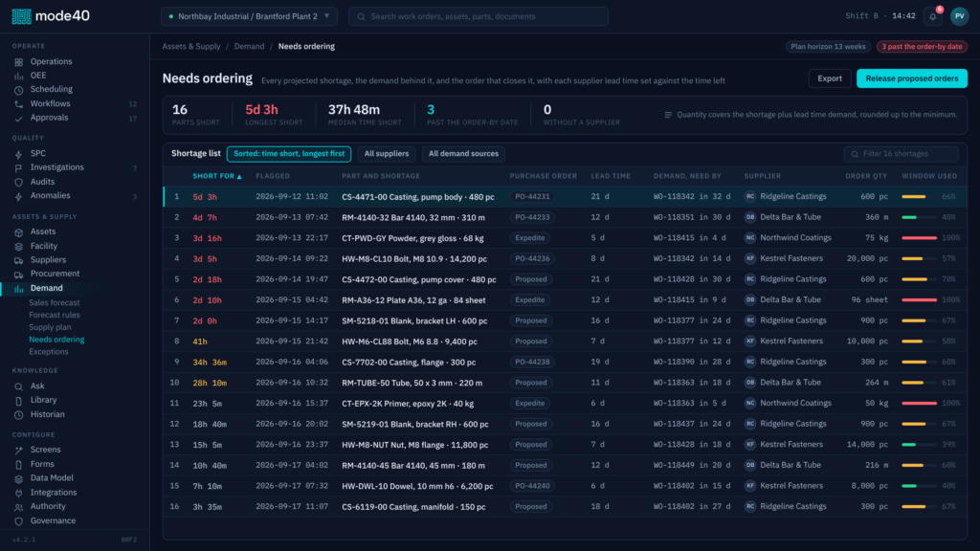Click the Approvals checkmark icon
Viewport: 980px width, 551px height.
tap(19, 118)
